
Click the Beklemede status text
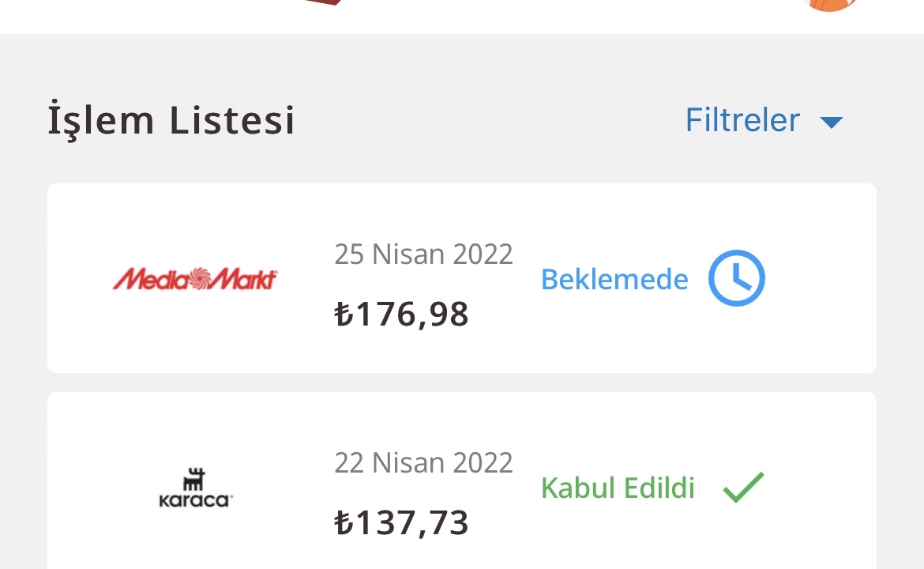pos(614,279)
